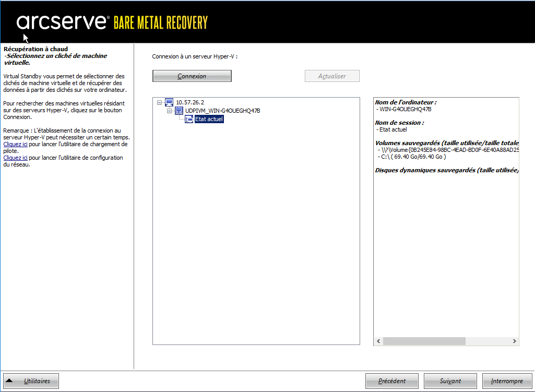The width and height of the screenshot is (535, 392).
Task: Select the UDPIVM_WIN-G4OUEGHQ47B tree entry
Action: pos(222,111)
